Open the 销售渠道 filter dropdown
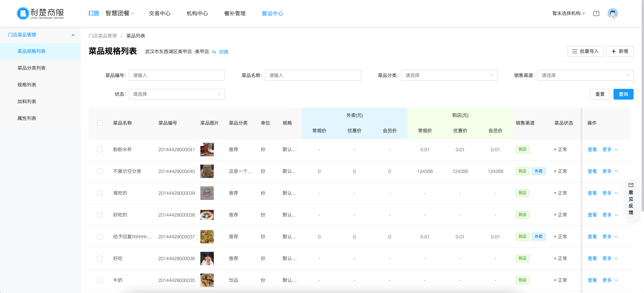644x293 pixels. pyautogui.click(x=585, y=75)
